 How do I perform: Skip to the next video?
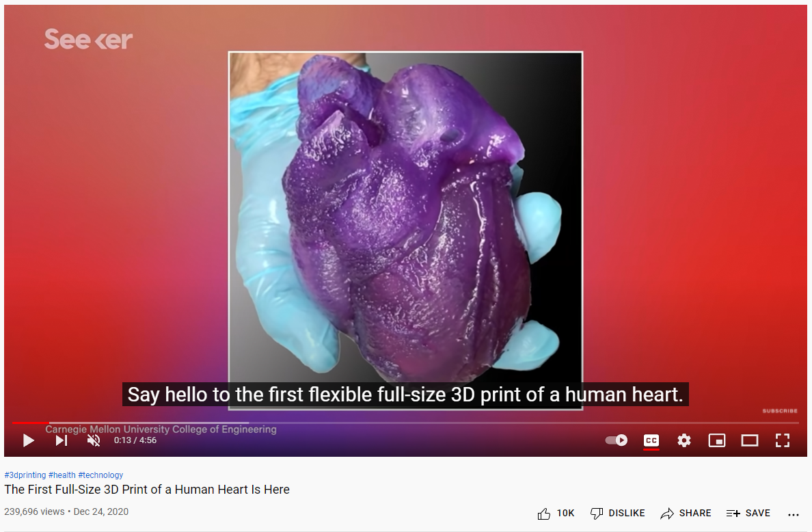click(62, 440)
